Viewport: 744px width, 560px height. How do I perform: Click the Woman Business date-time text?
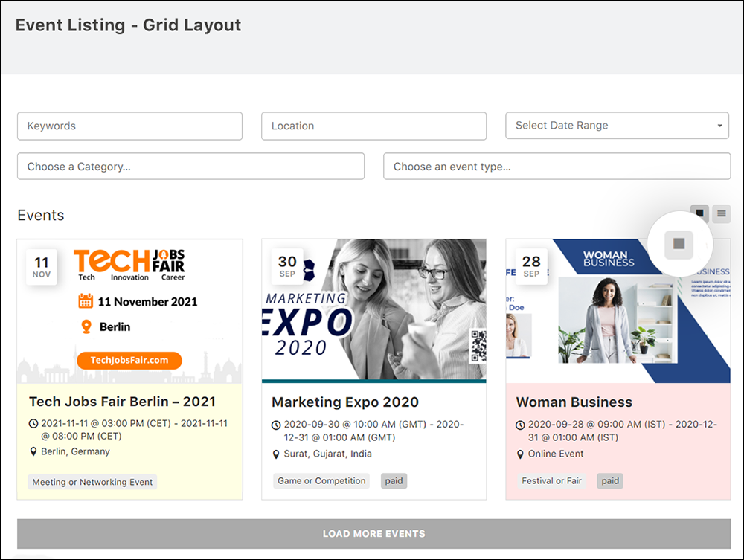[x=623, y=431]
